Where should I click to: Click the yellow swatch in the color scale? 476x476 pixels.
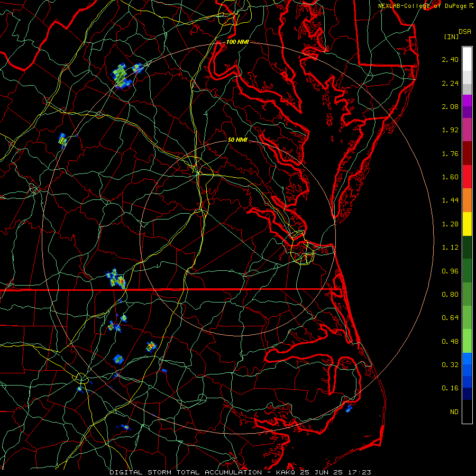(467, 224)
